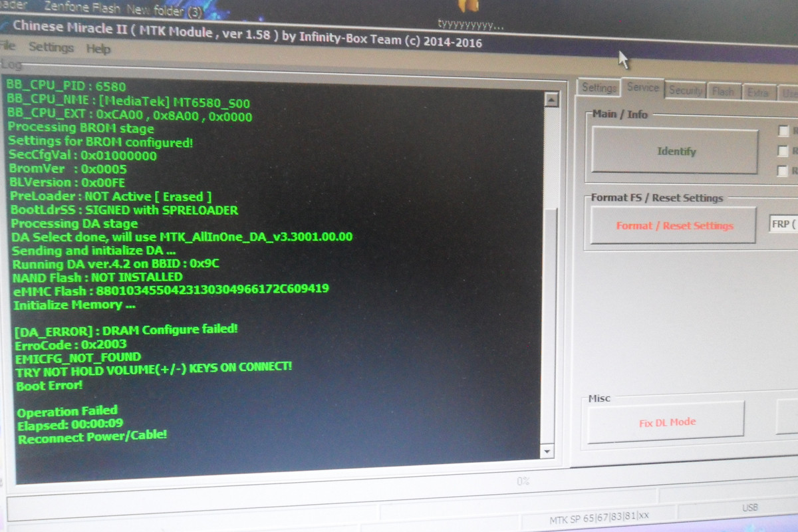
Task: Click the Reconnect Power/Cable! line
Action: tap(92, 438)
